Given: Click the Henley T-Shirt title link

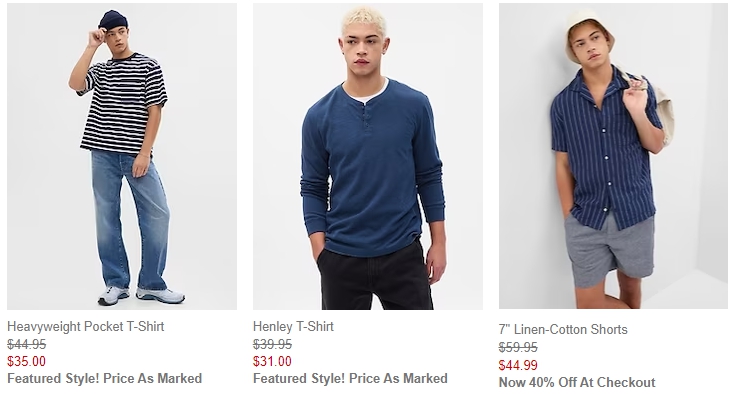Looking at the screenshot, I should [x=293, y=327].
